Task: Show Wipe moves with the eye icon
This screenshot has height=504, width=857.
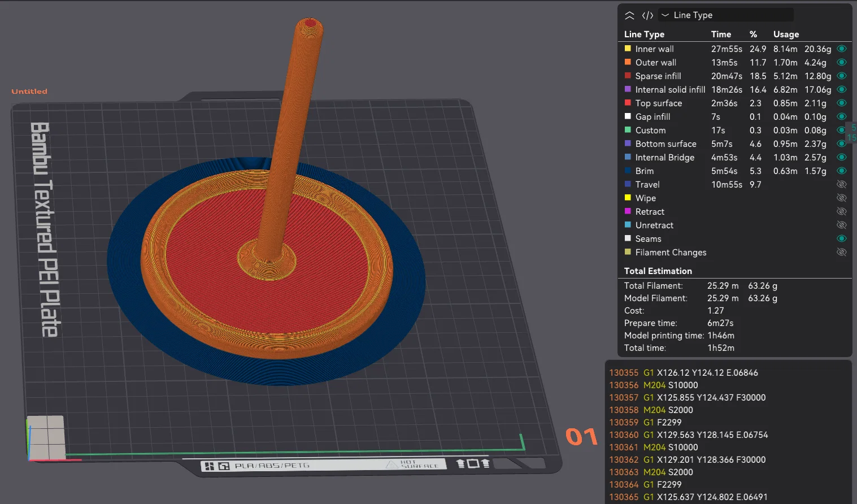Action: tap(841, 198)
